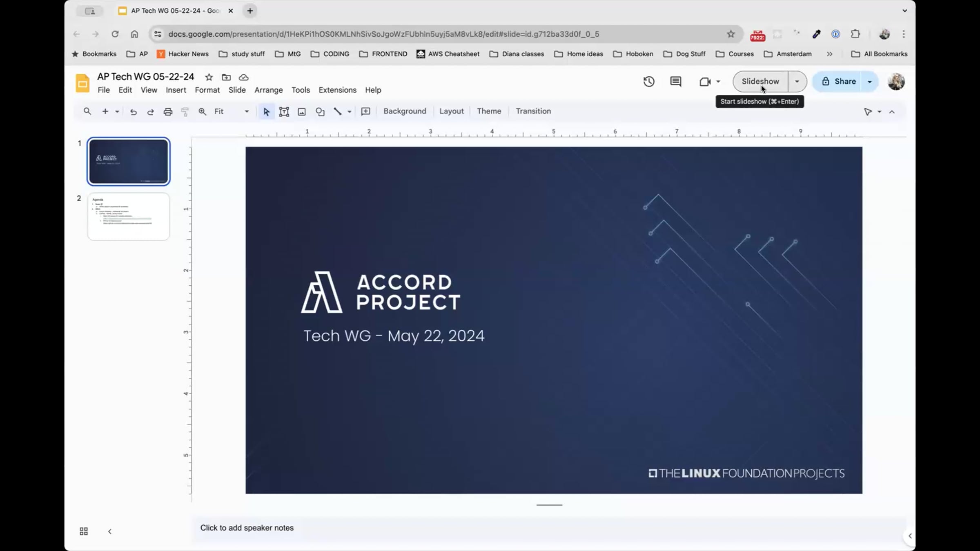This screenshot has width=980, height=551.
Task: Select the shape tool icon
Action: pyautogui.click(x=320, y=111)
